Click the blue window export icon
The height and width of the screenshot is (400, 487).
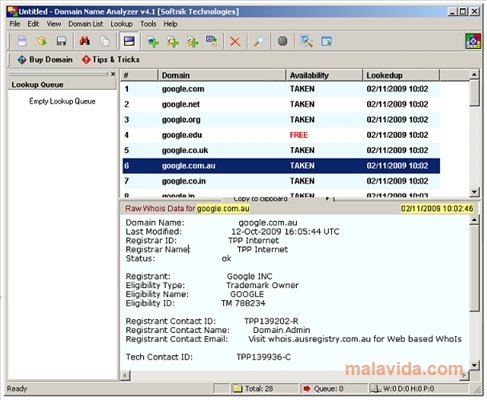pos(326,41)
